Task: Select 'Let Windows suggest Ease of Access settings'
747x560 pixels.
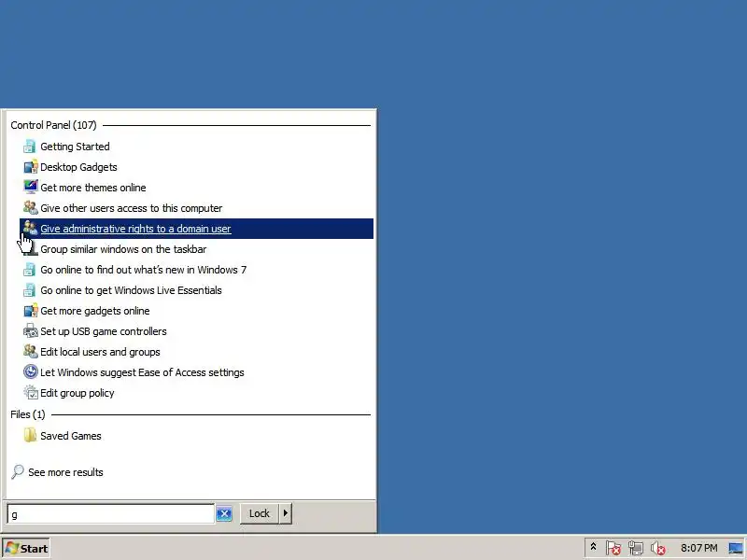Action: (x=142, y=372)
